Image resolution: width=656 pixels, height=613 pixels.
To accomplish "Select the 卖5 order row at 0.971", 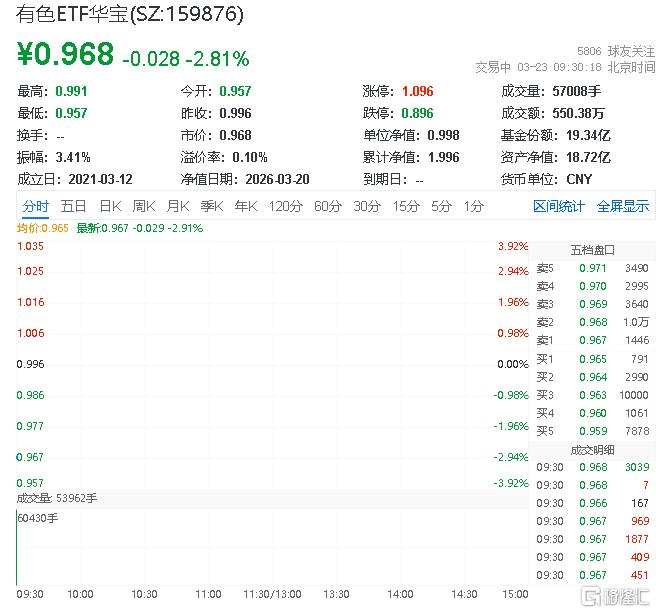I will click(592, 268).
